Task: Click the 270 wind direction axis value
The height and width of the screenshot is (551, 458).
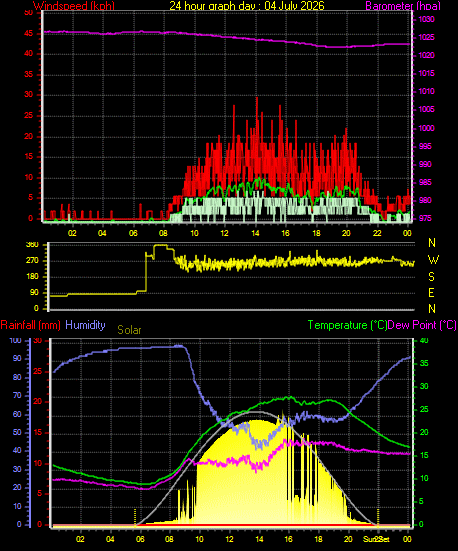Action: [32, 261]
